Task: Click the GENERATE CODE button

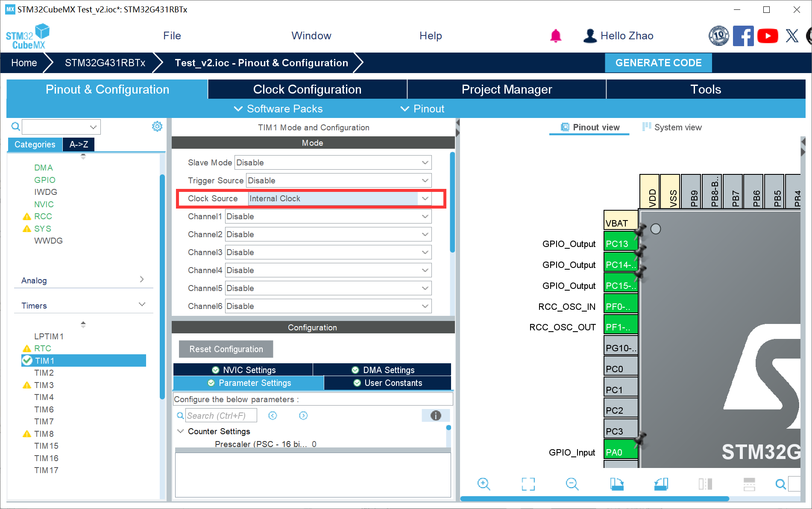Action: pos(658,63)
